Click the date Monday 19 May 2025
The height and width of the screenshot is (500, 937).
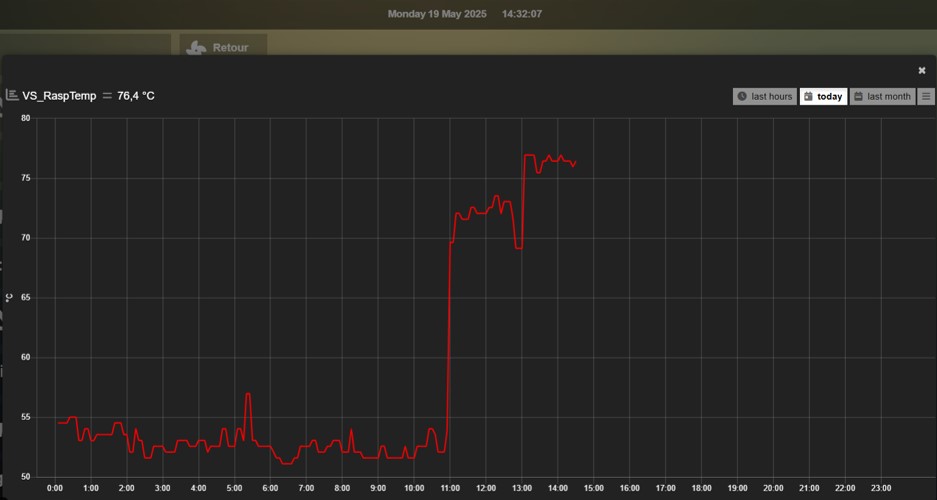click(x=437, y=14)
